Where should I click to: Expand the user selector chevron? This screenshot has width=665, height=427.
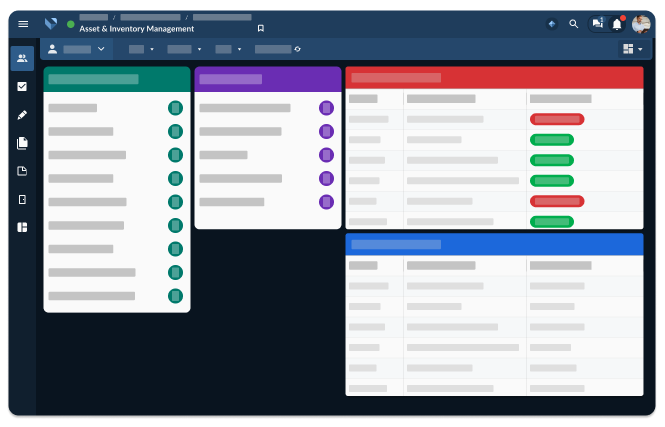point(101,49)
